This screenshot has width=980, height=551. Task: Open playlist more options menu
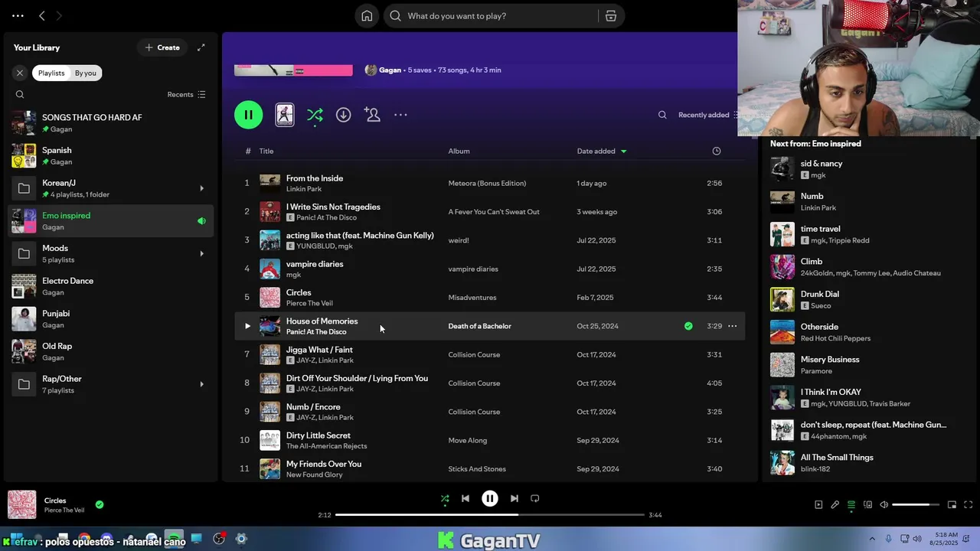coord(400,115)
